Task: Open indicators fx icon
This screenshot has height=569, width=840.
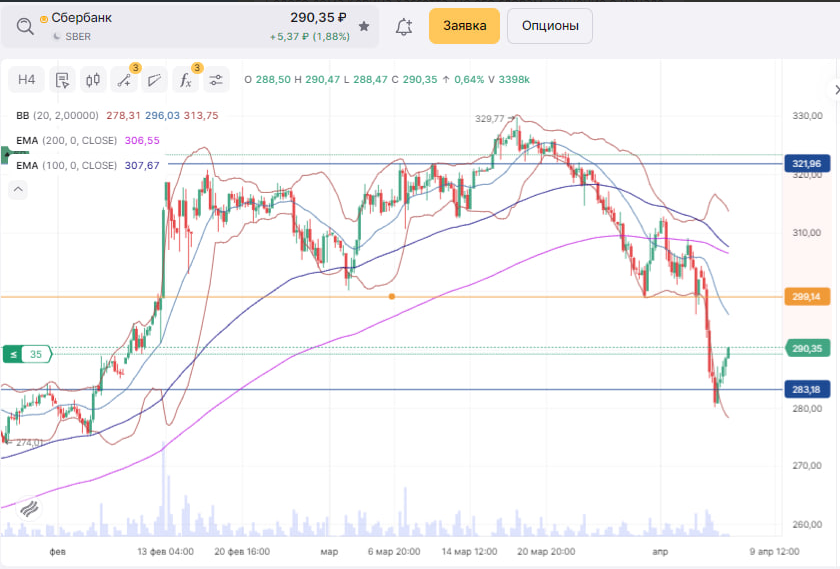Action: tap(184, 80)
